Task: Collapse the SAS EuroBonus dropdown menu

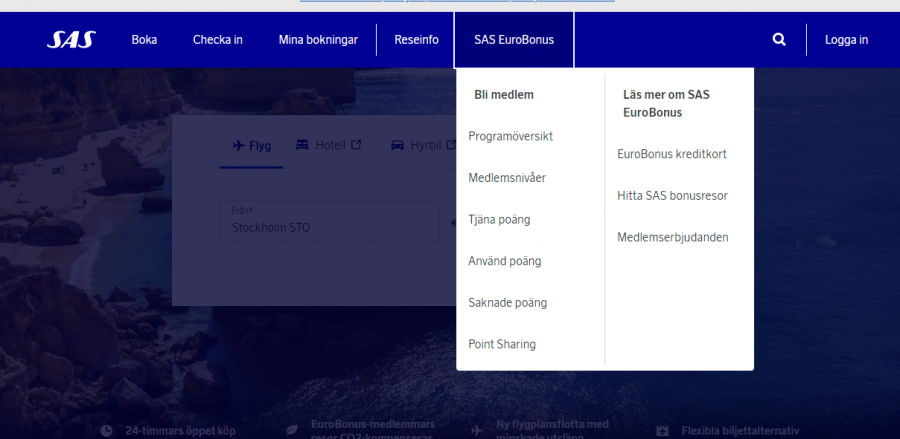Action: pos(513,40)
